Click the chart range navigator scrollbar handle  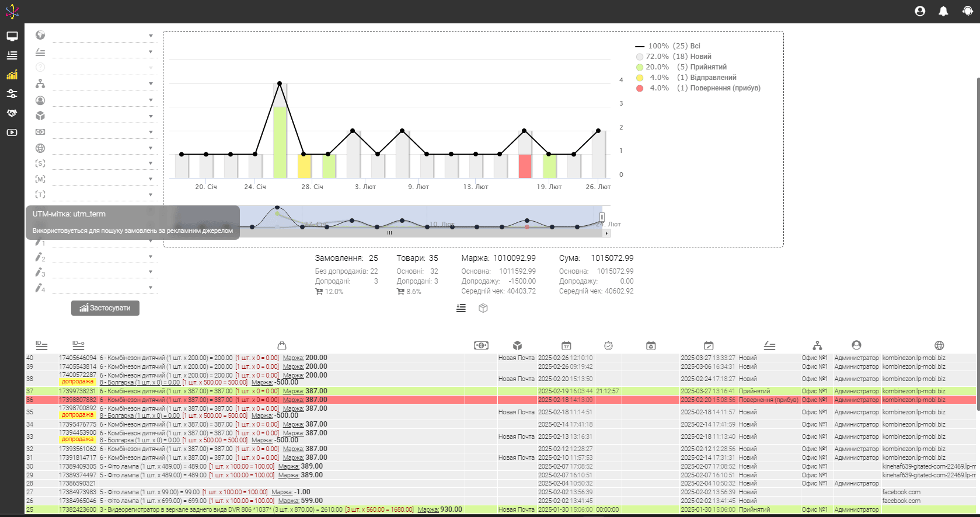(389, 233)
